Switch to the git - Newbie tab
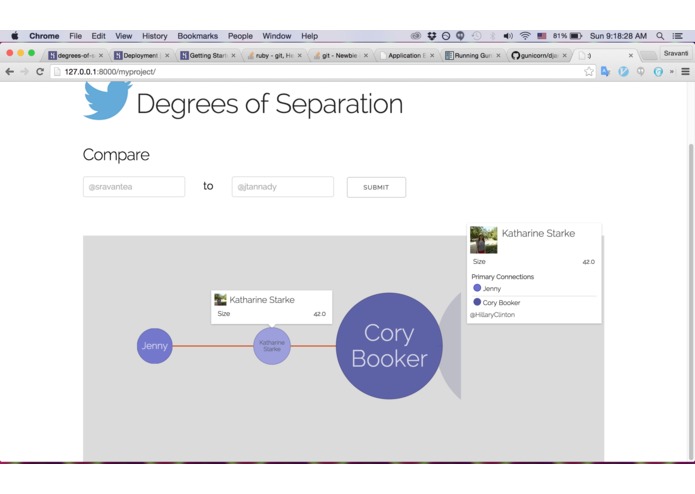 point(340,55)
